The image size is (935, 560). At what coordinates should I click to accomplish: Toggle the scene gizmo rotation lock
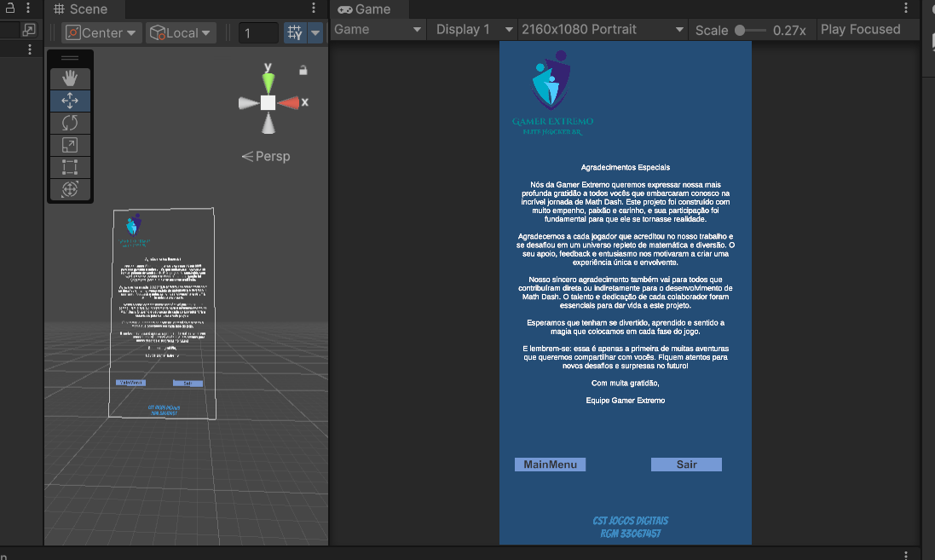point(303,71)
